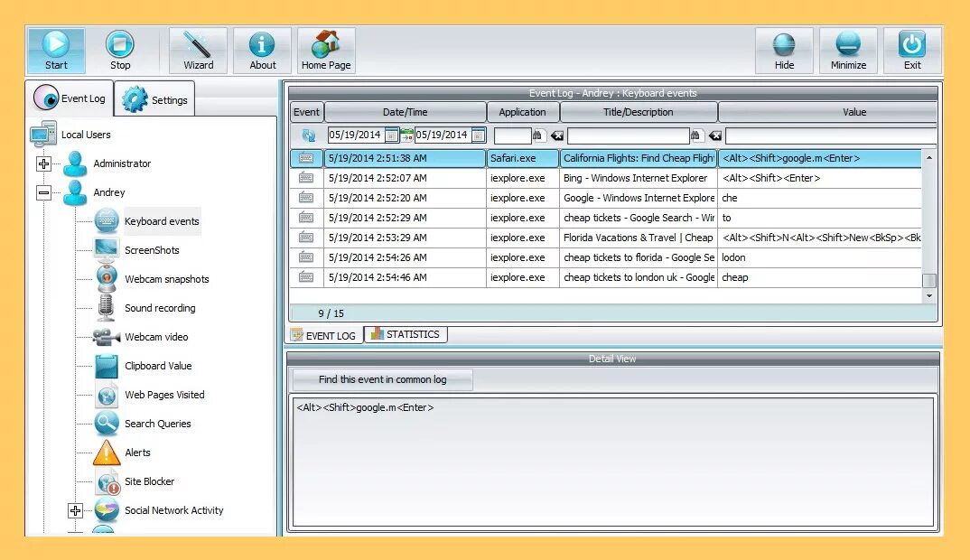Click the Value filter input field
This screenshot has height=560, width=970.
(x=831, y=135)
